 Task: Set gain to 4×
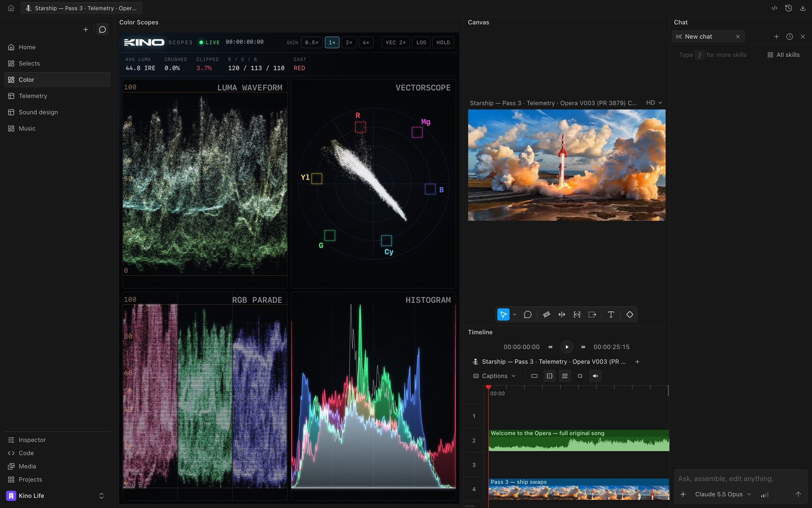[366, 42]
